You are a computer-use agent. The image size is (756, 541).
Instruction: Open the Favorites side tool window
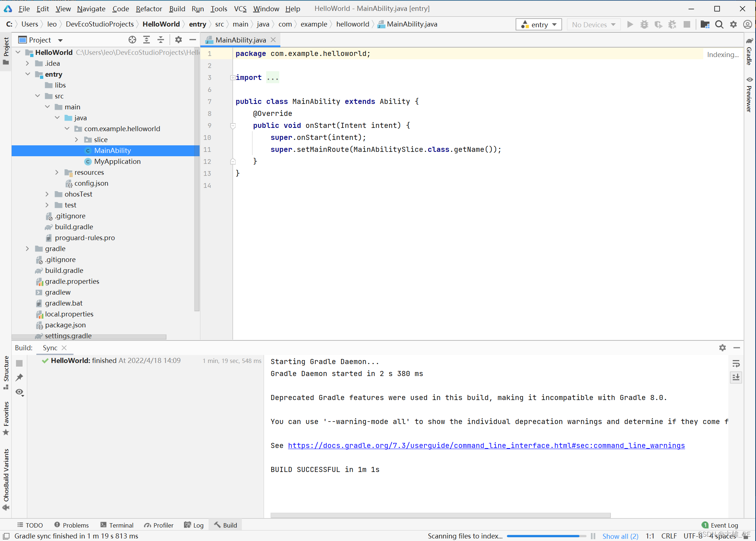6,418
